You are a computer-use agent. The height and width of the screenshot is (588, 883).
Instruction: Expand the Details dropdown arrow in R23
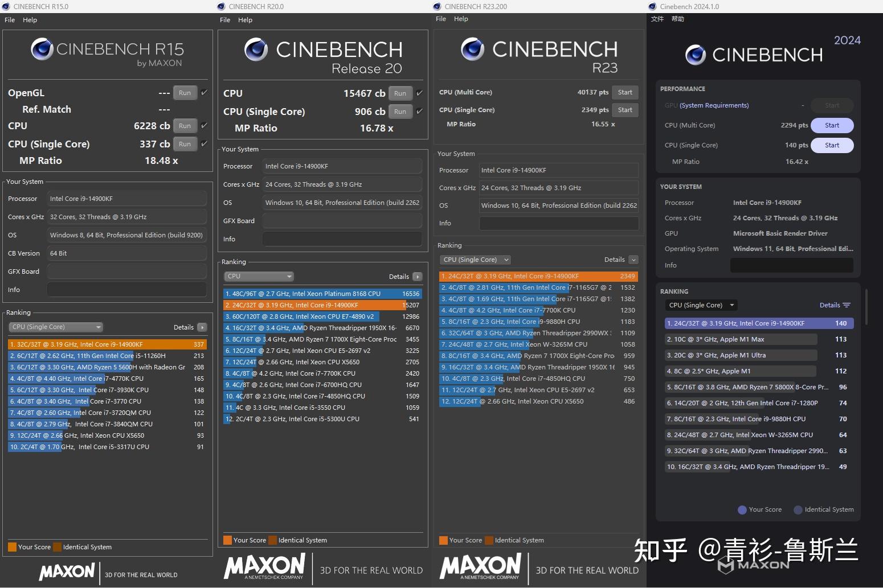pos(633,260)
